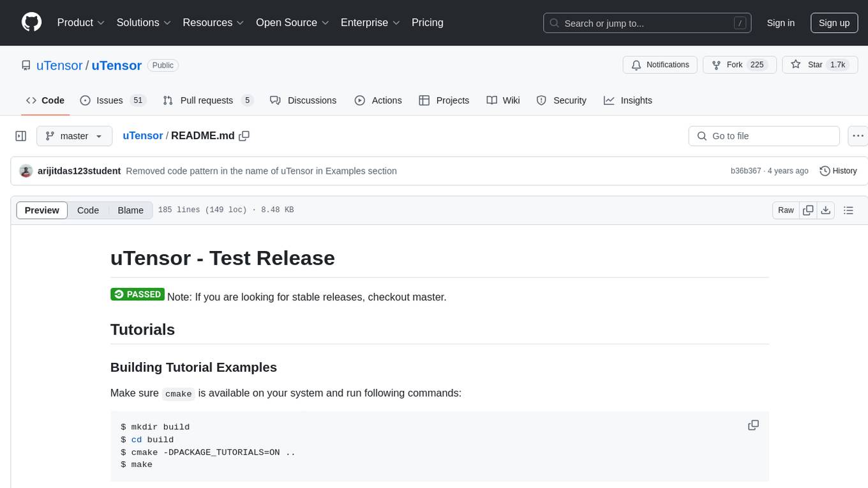Click the uTensor - Test Release heading
Viewport: 868px width, 488px height.
(223, 258)
